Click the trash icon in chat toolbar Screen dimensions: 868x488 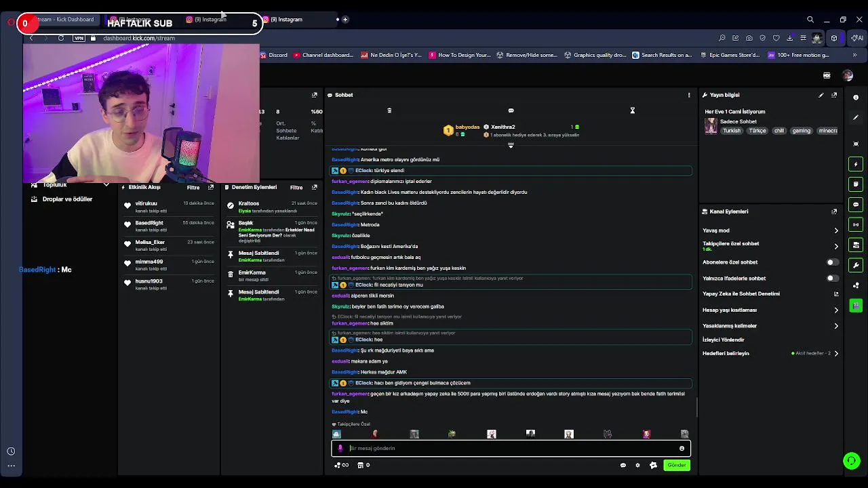pyautogui.click(x=389, y=110)
